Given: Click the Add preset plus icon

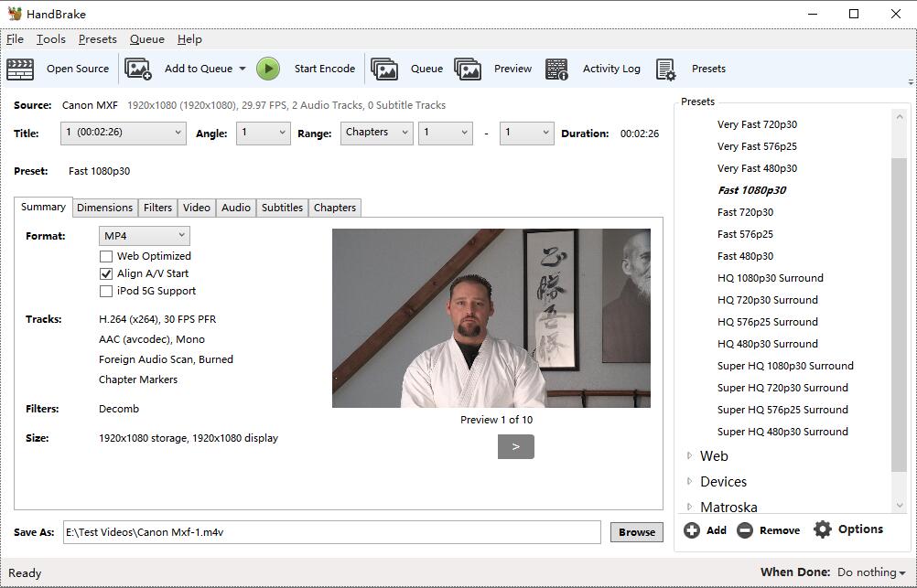Looking at the screenshot, I should [692, 530].
